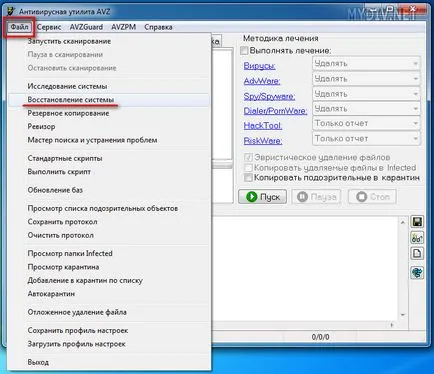This screenshot has height=374, width=434.
Task: Enable the Выполнять лечение checkbox
Action: point(244,51)
